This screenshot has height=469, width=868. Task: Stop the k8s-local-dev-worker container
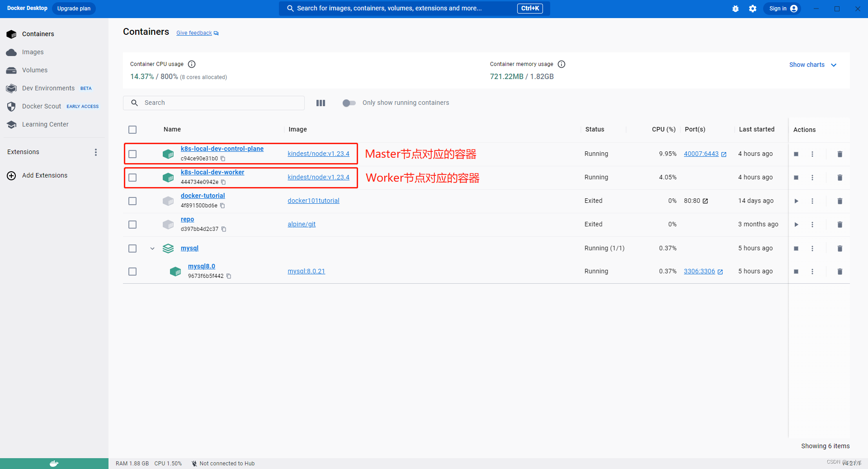[x=796, y=178]
